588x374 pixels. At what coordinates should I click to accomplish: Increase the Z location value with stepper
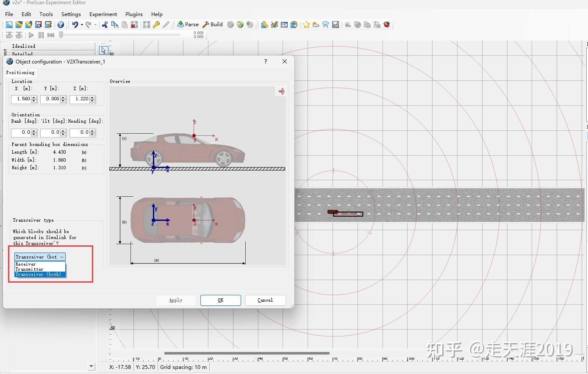93,97
